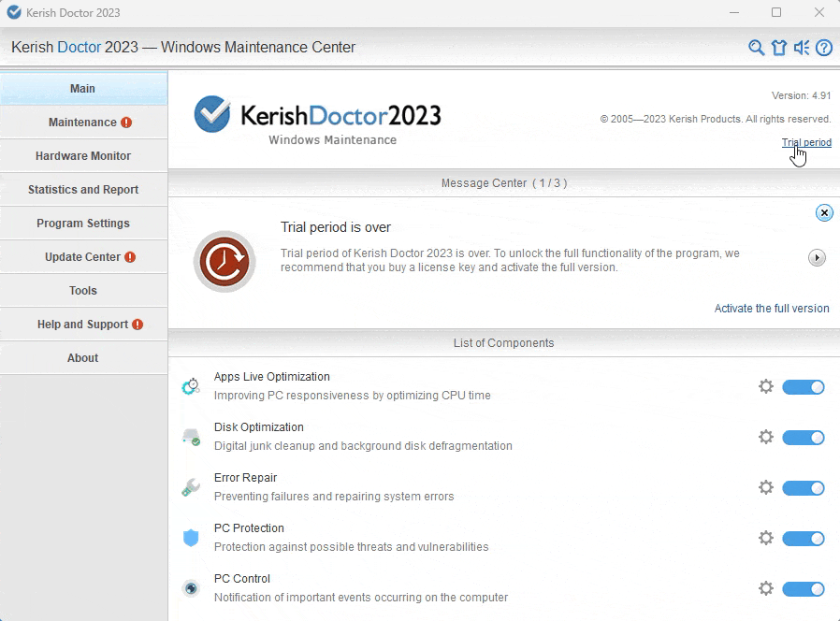The height and width of the screenshot is (621, 840).
Task: Maximize the Kerish Doctor window
Action: point(776,12)
